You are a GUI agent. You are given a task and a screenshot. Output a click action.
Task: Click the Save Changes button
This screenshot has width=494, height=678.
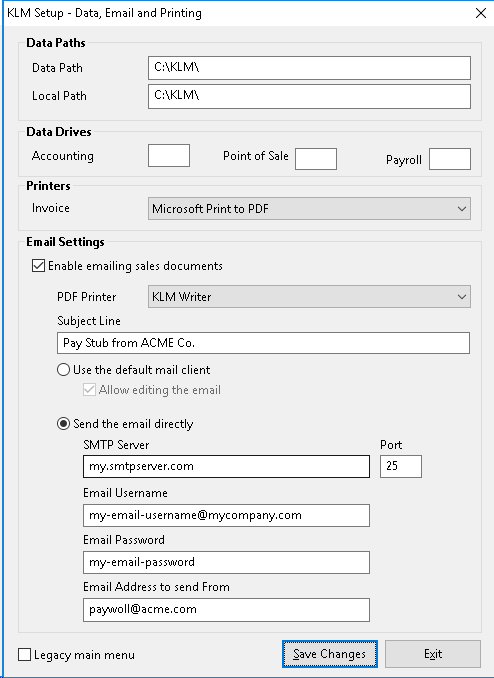[330, 654]
